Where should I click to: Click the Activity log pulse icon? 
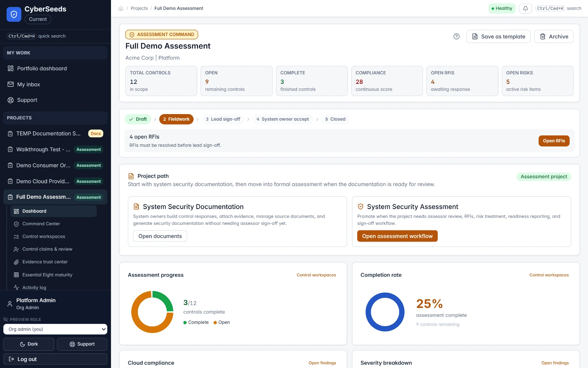point(16,287)
